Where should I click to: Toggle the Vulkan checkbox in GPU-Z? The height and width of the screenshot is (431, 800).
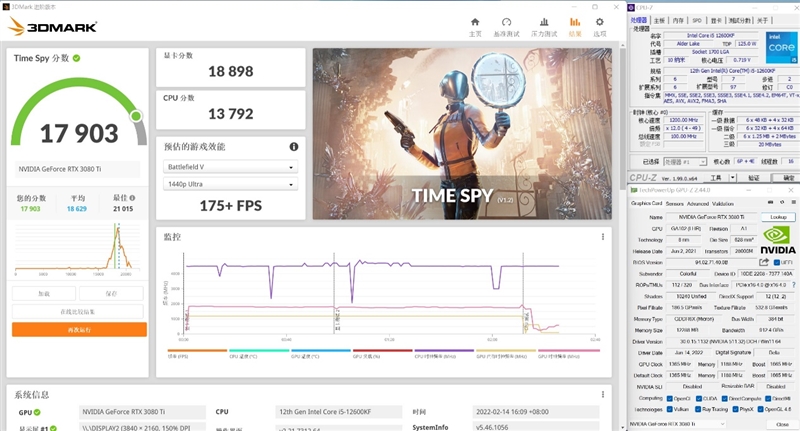tap(669, 409)
